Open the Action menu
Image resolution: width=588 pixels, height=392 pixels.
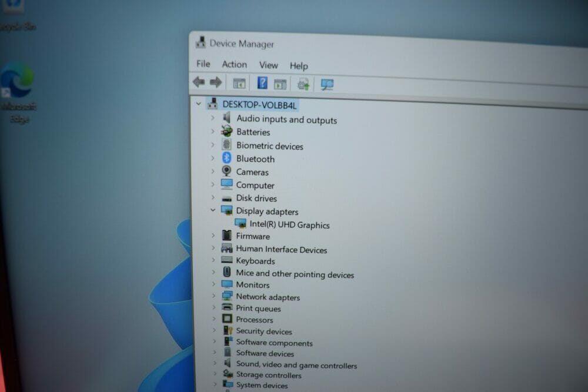click(235, 65)
